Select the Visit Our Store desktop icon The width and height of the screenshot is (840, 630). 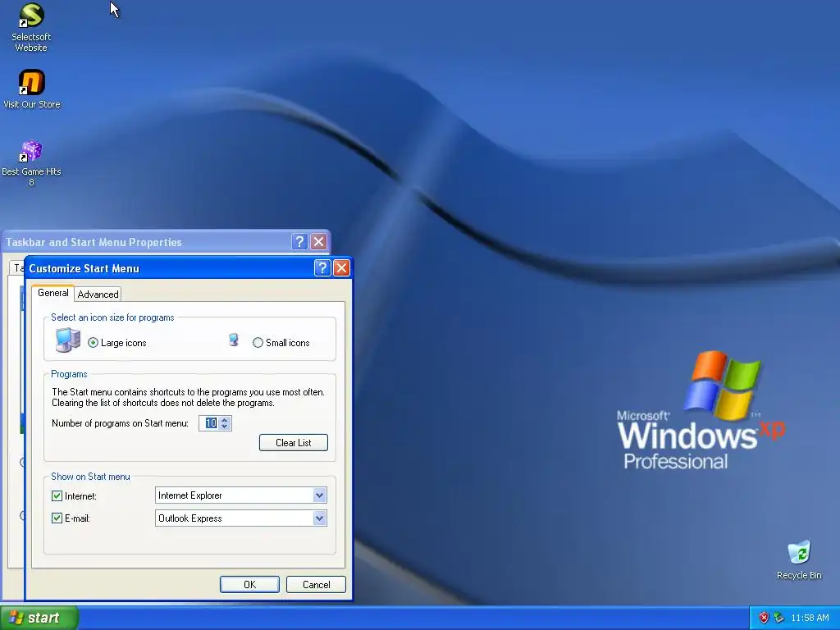(32, 89)
